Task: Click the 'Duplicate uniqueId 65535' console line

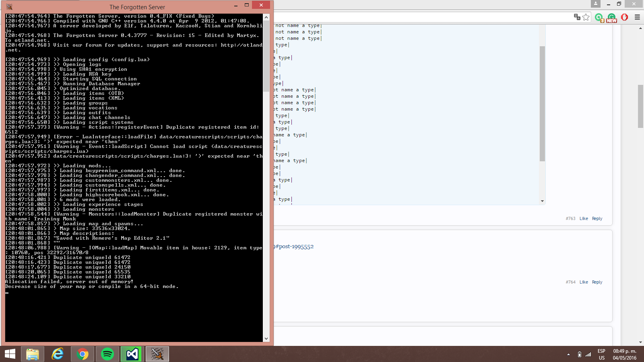Action: tap(68, 272)
